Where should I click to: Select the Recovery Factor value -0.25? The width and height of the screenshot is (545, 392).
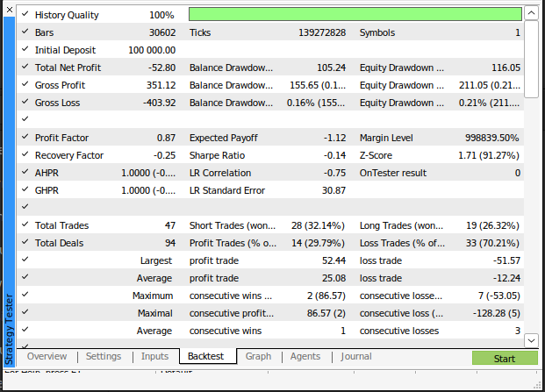(164, 155)
